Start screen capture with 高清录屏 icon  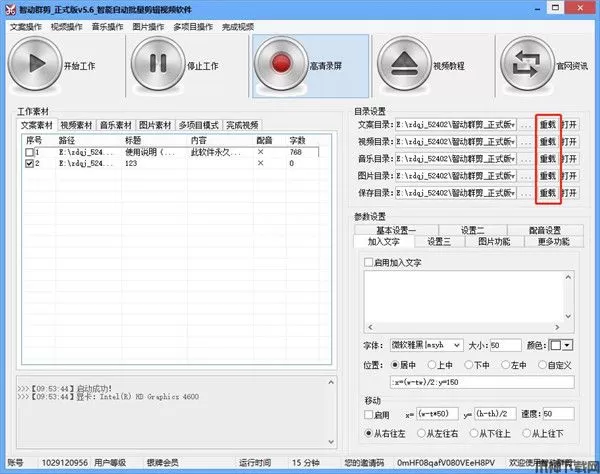click(285, 66)
